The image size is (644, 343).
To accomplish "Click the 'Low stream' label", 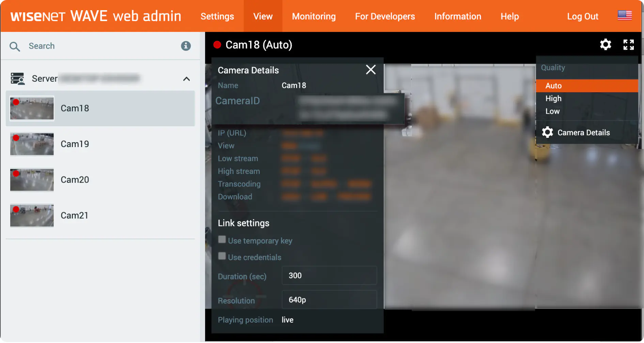I will [x=238, y=159].
